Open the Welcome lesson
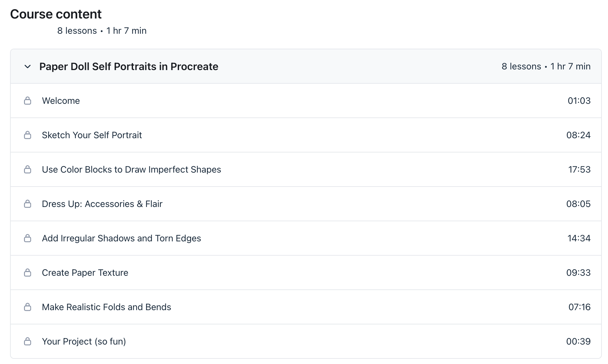This screenshot has height=364, width=608. (x=306, y=101)
